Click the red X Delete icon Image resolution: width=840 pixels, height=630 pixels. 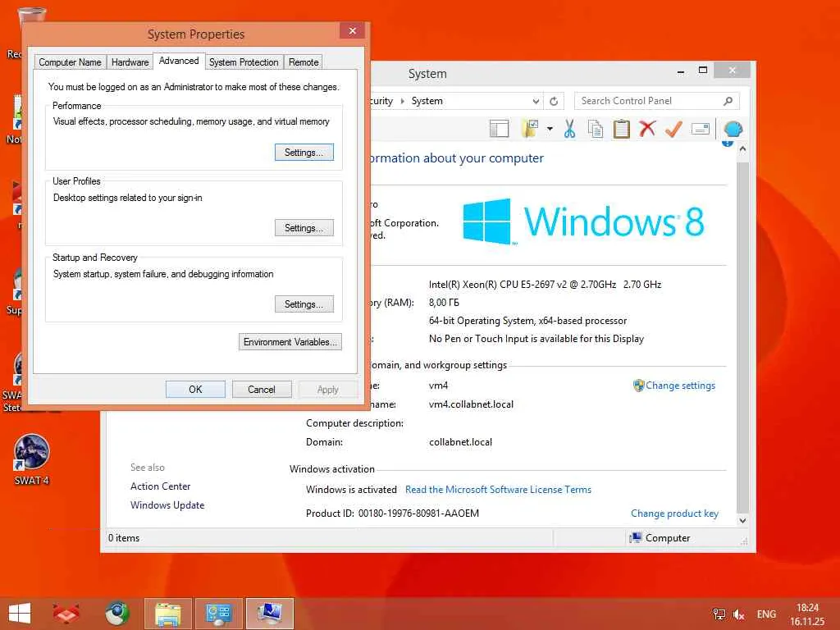648,129
